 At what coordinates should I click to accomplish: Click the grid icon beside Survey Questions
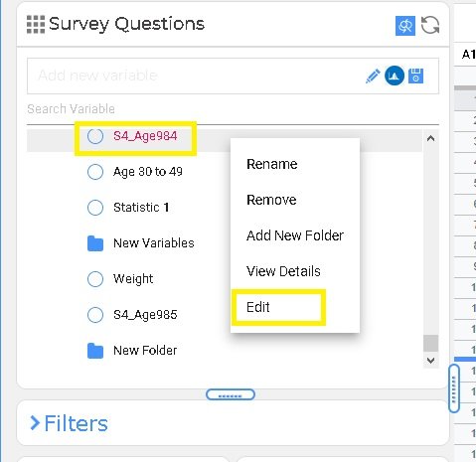tap(36, 25)
